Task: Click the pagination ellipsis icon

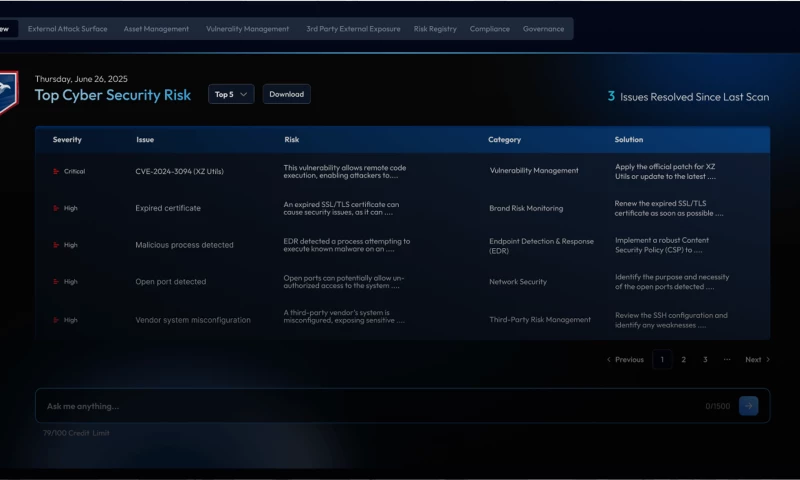Action: pos(727,359)
